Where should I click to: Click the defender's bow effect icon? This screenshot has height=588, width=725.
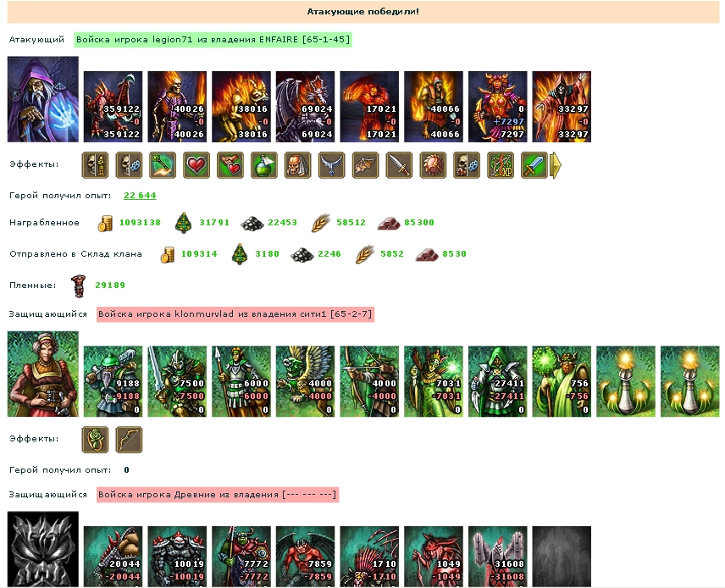[x=129, y=440]
